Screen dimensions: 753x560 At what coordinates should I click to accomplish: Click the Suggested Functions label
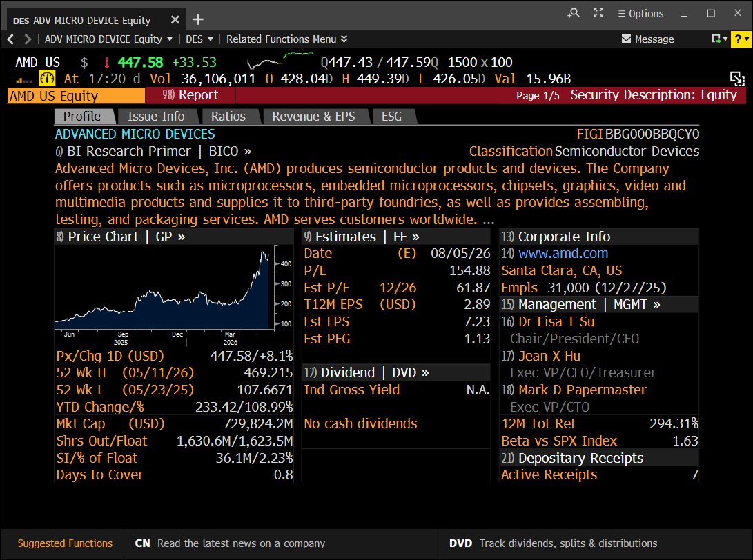pyautogui.click(x=65, y=543)
